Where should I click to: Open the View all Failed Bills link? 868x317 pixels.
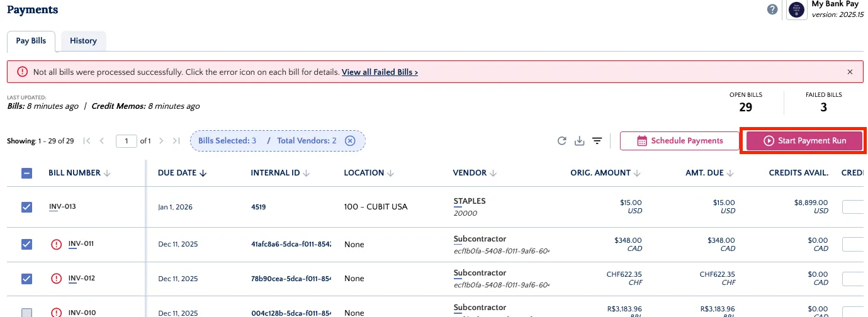380,72
